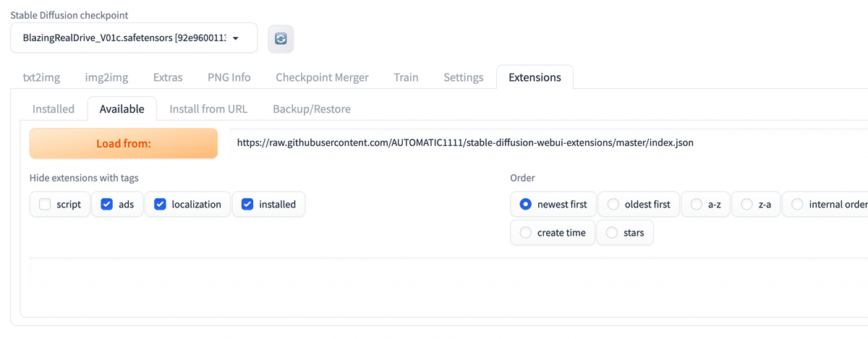The width and height of the screenshot is (868, 339).
Task: Open the img2img tab
Action: 106,77
